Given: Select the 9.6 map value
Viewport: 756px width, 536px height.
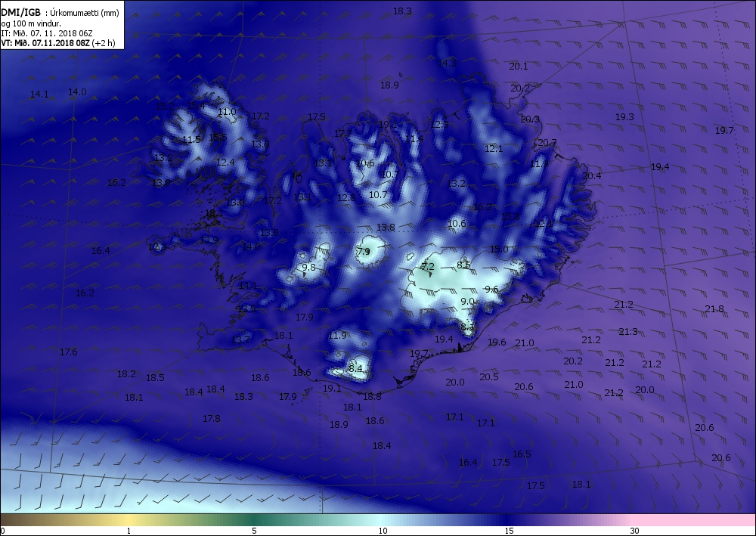Looking at the screenshot, I should [491, 290].
